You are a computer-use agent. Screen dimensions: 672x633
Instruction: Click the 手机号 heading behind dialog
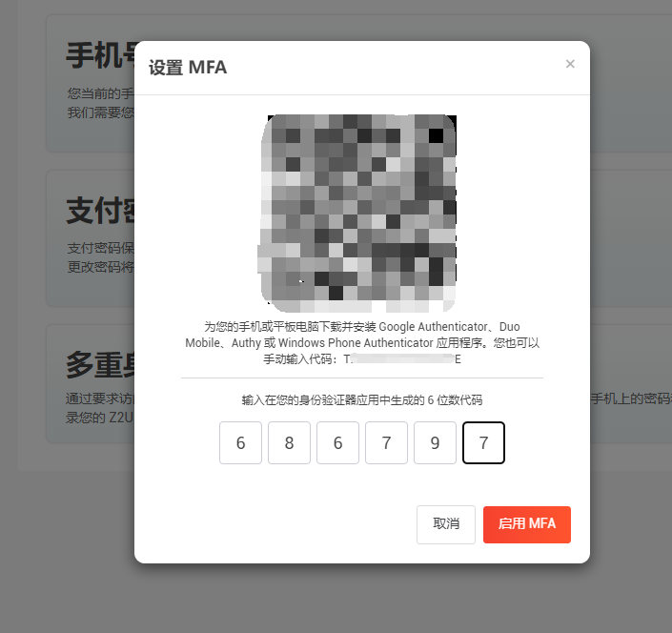tap(100, 55)
